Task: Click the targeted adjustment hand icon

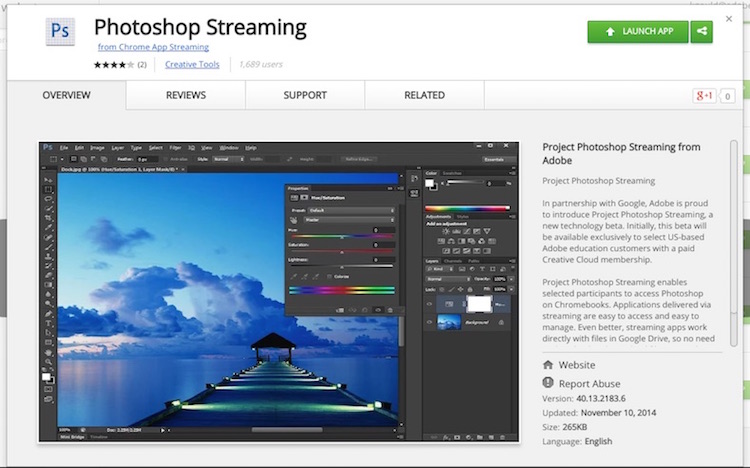Action: [294, 220]
